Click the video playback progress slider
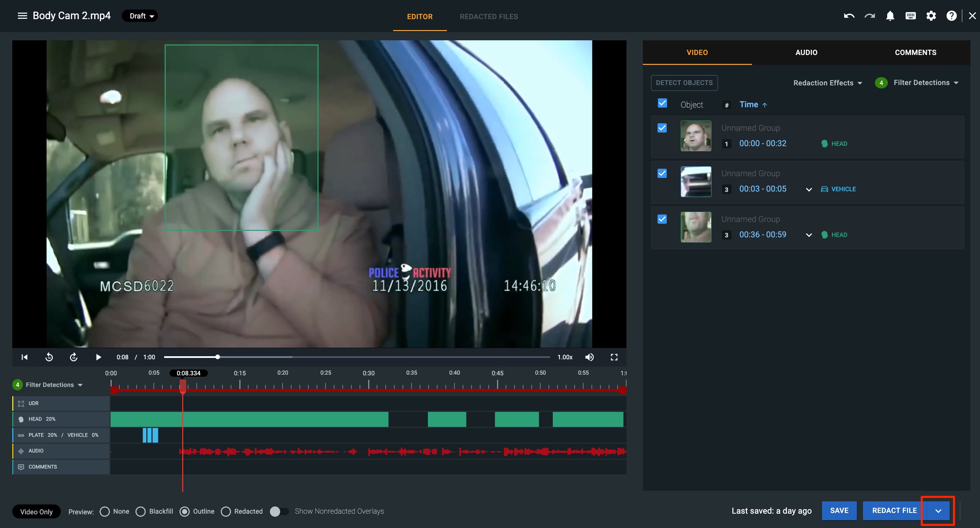The image size is (980, 528). coord(357,357)
